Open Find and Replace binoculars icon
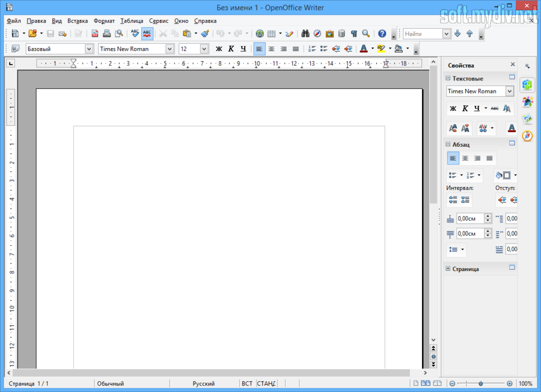Image resolution: width=541 pixels, height=392 pixels. coord(305,34)
